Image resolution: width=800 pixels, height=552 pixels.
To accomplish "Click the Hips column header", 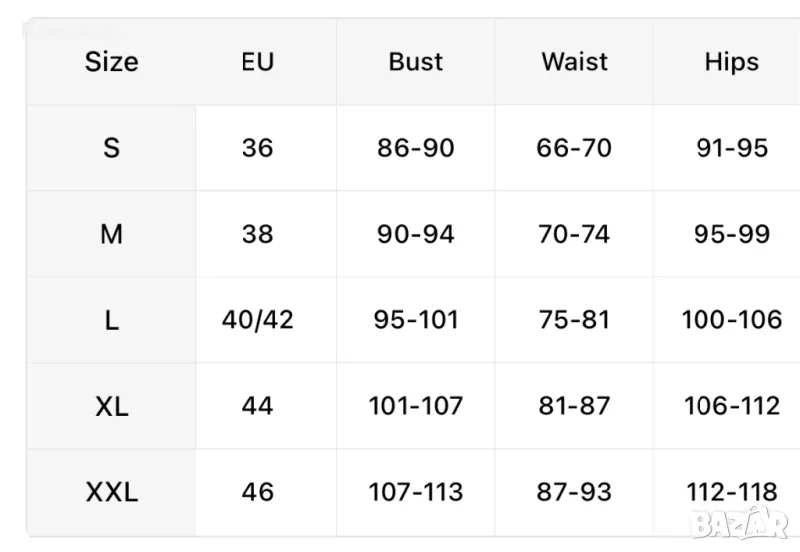I will coord(731,62).
